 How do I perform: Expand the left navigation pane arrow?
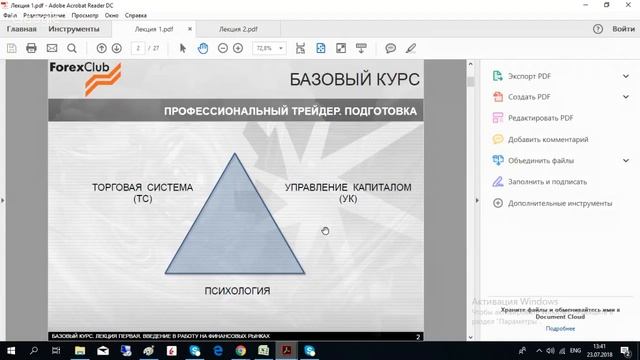tap(2, 200)
